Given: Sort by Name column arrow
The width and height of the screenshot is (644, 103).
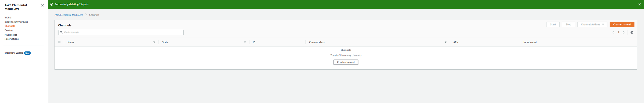Looking at the screenshot, I should (154, 42).
